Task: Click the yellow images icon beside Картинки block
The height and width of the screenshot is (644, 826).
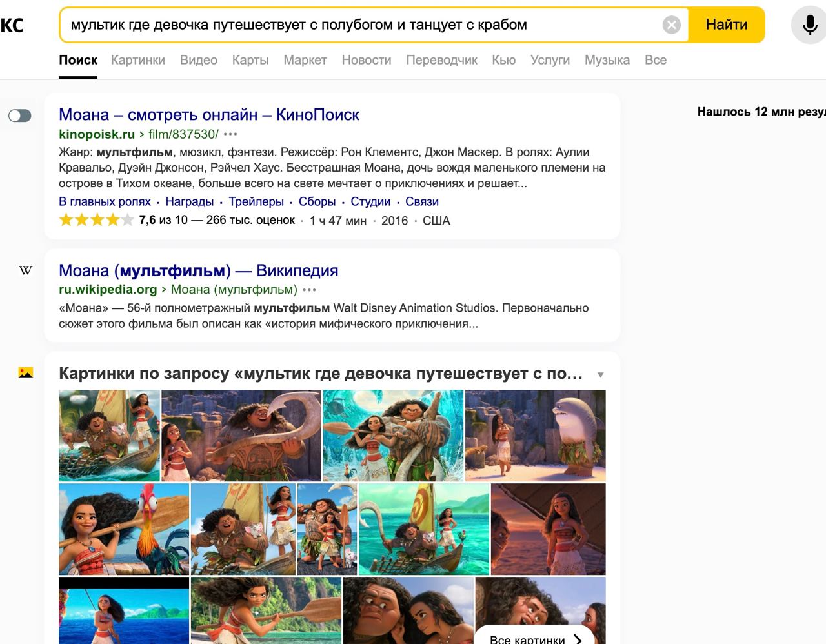Action: click(x=26, y=372)
